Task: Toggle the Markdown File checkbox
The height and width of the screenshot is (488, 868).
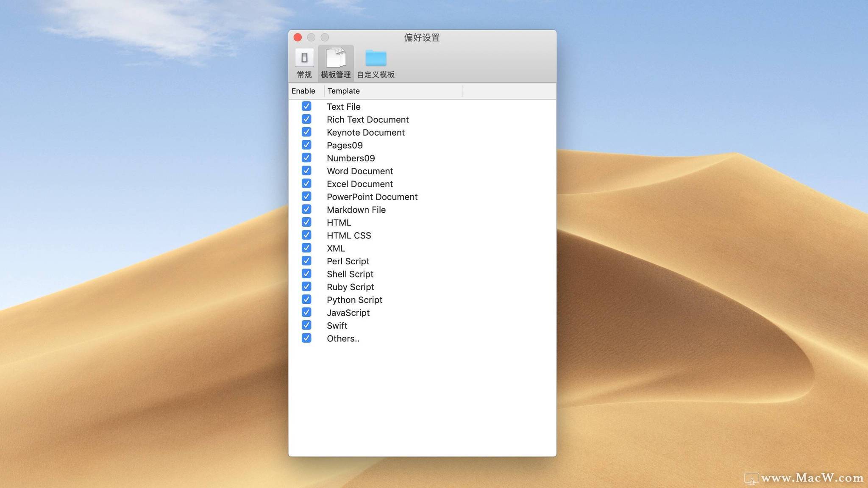Action: (306, 209)
